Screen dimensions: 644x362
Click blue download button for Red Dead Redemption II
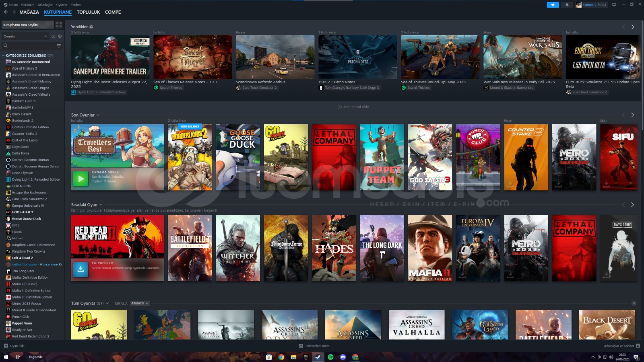80,269
